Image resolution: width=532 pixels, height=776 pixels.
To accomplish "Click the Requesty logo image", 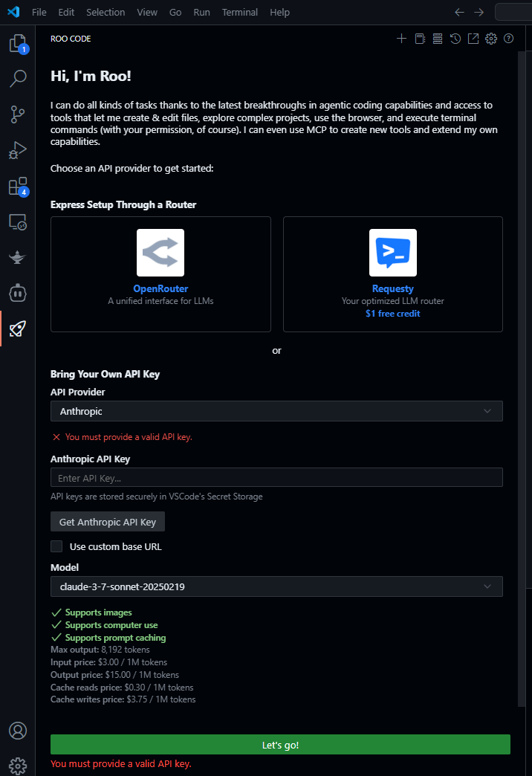I will tap(393, 253).
